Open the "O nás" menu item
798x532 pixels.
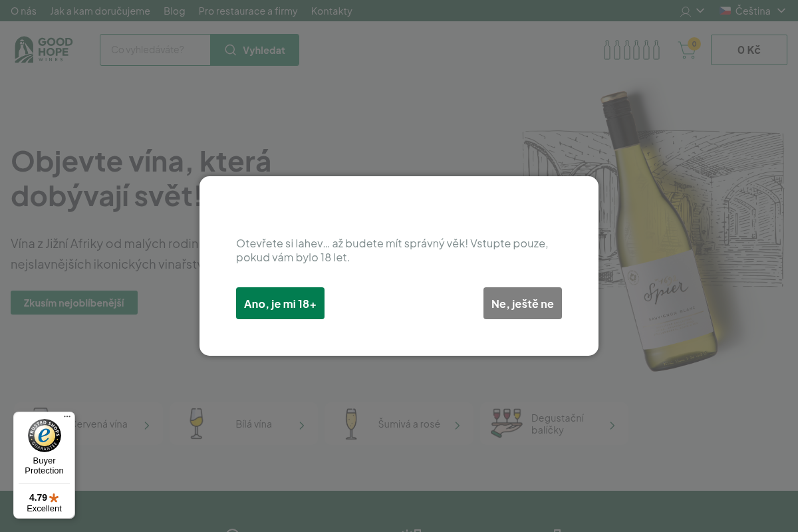(24, 11)
